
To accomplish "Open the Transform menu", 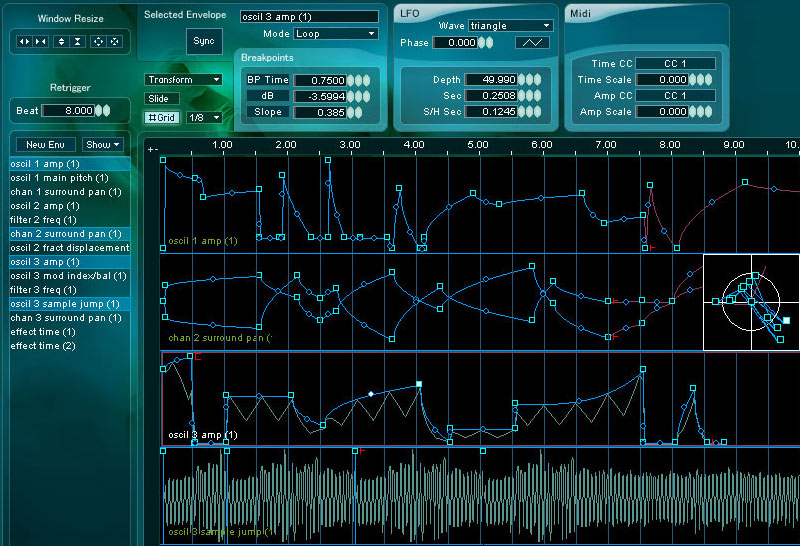I will click(x=184, y=79).
